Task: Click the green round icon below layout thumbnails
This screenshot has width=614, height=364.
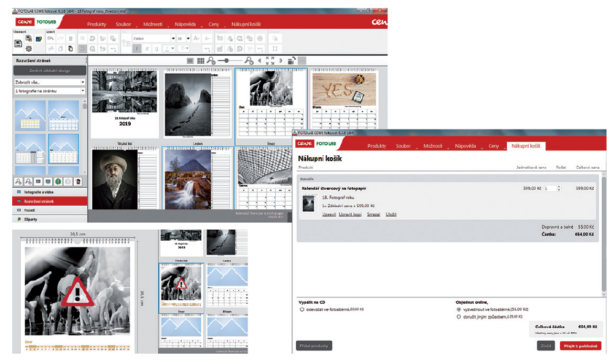Action: tap(58, 182)
